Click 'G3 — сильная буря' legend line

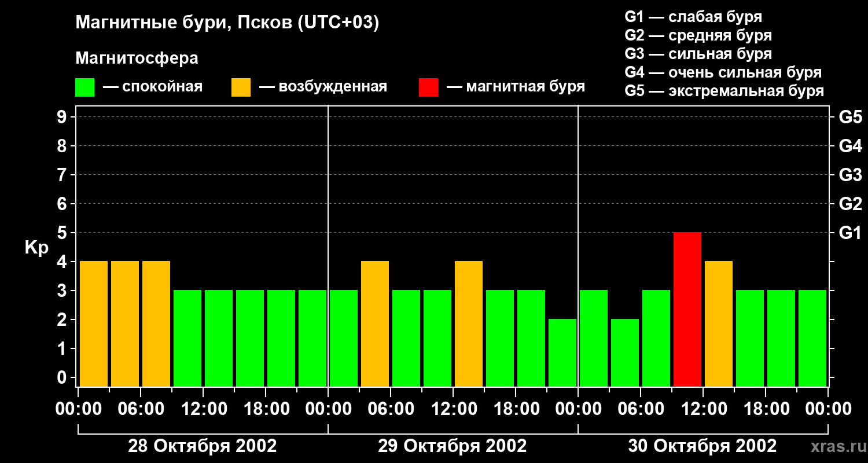tap(698, 54)
